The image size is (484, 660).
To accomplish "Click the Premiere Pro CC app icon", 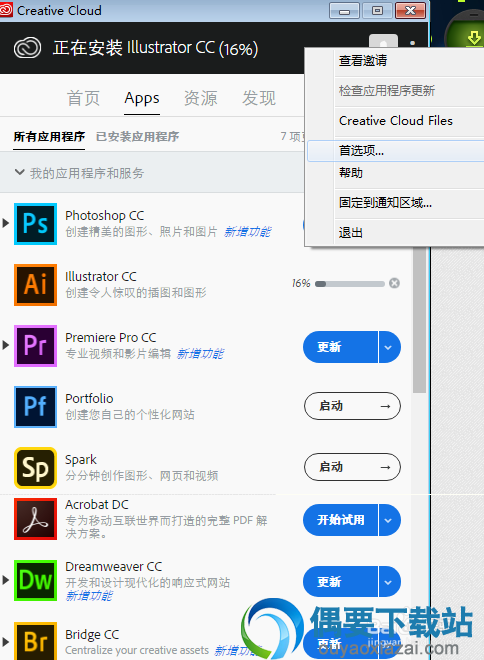I will coord(35,346).
